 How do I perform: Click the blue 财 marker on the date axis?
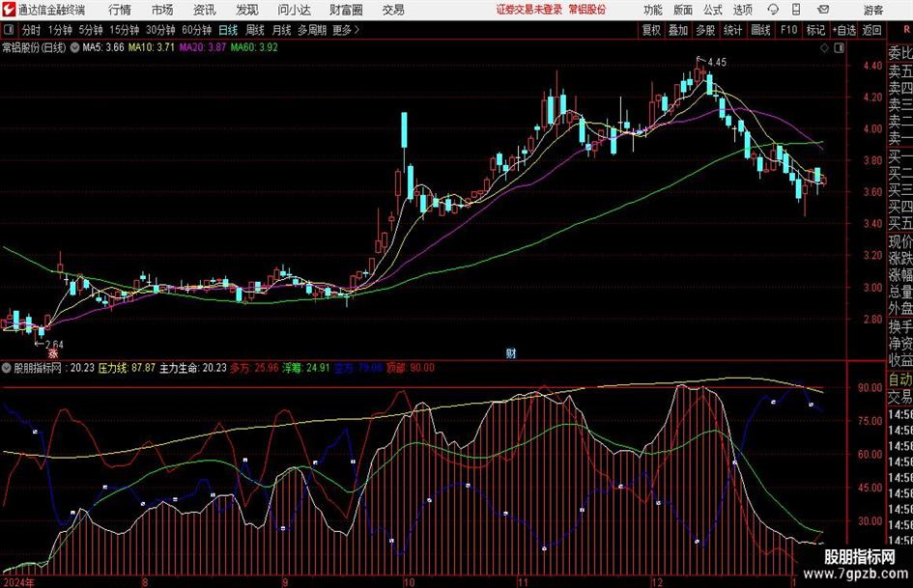point(511,352)
